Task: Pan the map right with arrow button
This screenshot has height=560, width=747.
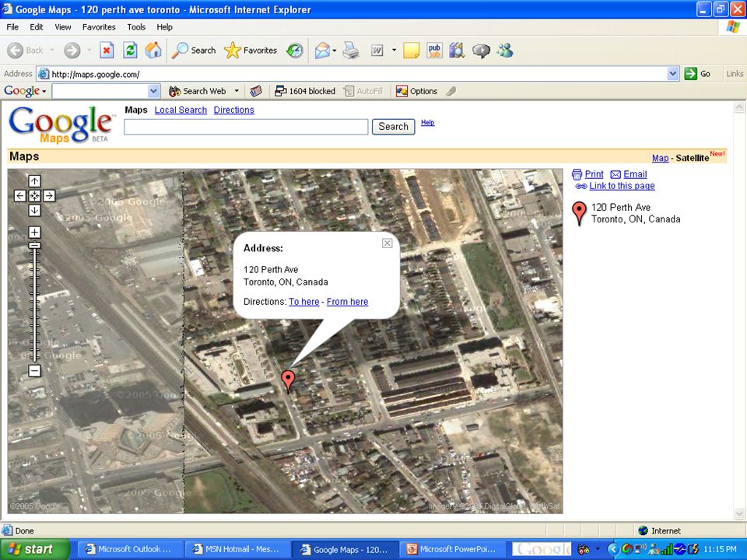Action: click(x=49, y=196)
